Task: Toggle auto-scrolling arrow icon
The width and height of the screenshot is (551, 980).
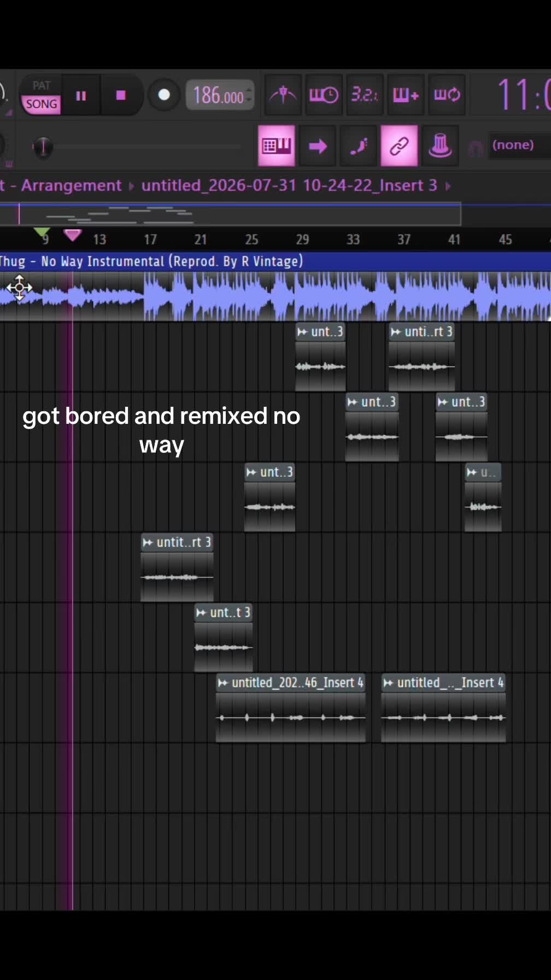Action: [x=318, y=146]
